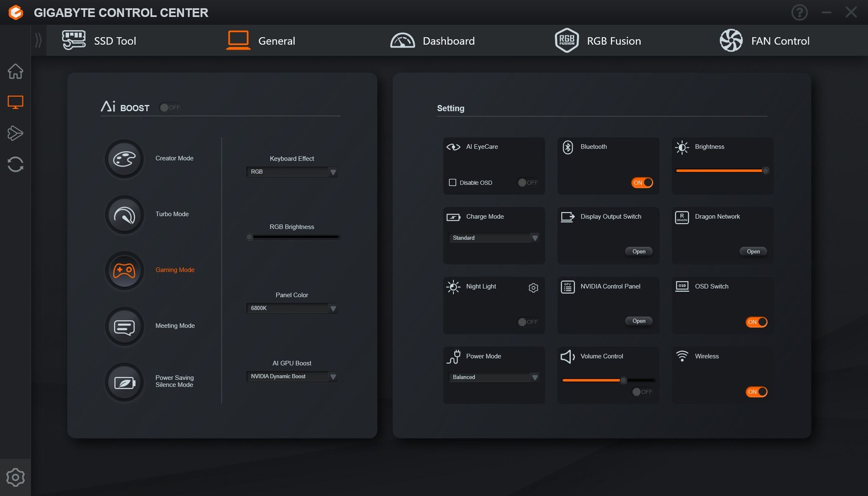
Task: Open Panel Color 6800K dropdown
Action: point(292,308)
